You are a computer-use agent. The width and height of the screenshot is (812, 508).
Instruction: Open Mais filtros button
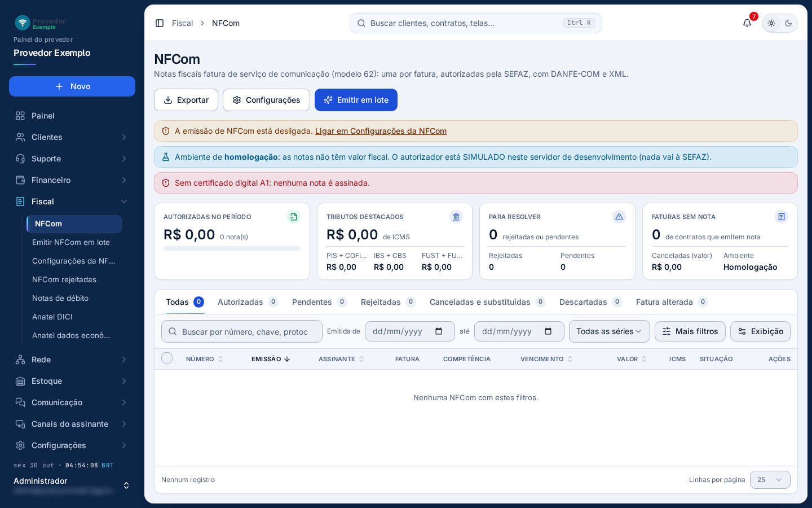coord(690,331)
